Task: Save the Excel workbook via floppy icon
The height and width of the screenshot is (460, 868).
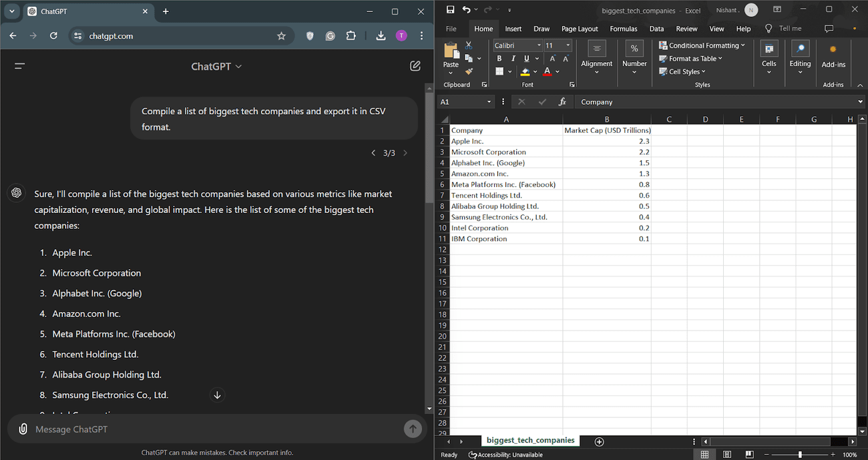Action: pyautogui.click(x=450, y=10)
